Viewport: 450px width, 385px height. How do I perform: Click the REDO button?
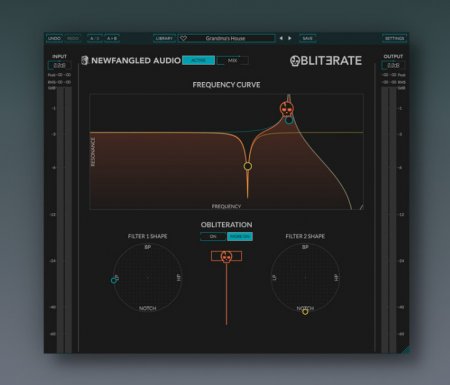pyautogui.click(x=73, y=38)
